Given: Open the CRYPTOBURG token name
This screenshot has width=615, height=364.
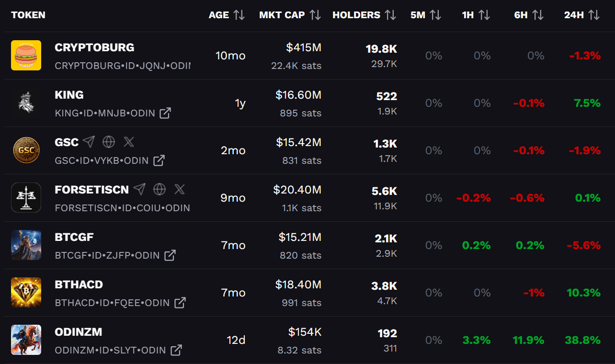Looking at the screenshot, I should coord(94,47).
